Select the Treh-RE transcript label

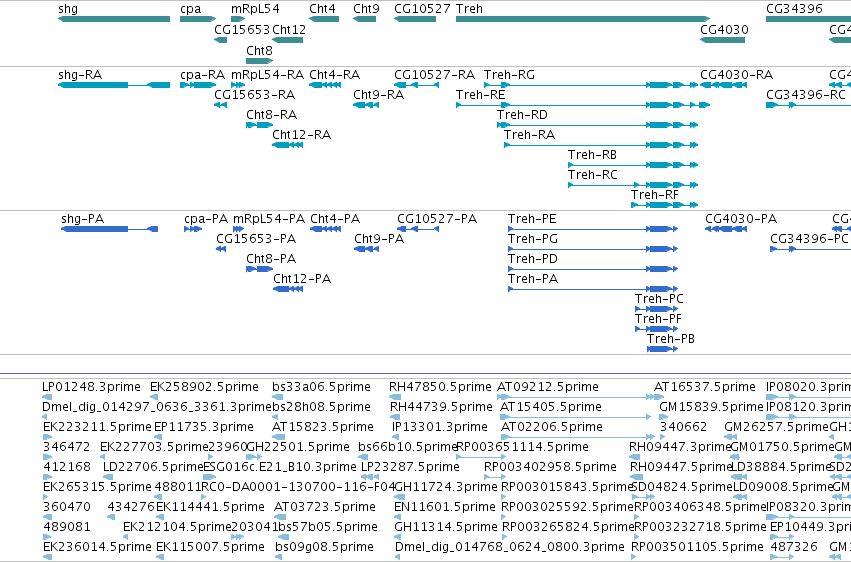click(x=480, y=95)
